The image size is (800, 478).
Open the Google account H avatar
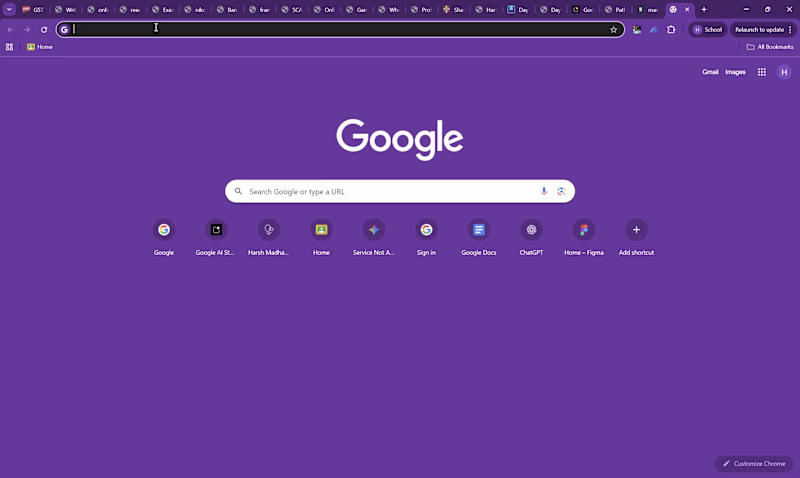point(784,72)
